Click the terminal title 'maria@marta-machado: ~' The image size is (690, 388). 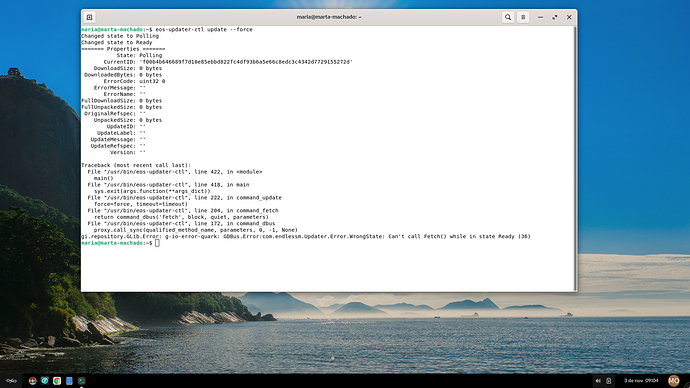tap(329, 17)
